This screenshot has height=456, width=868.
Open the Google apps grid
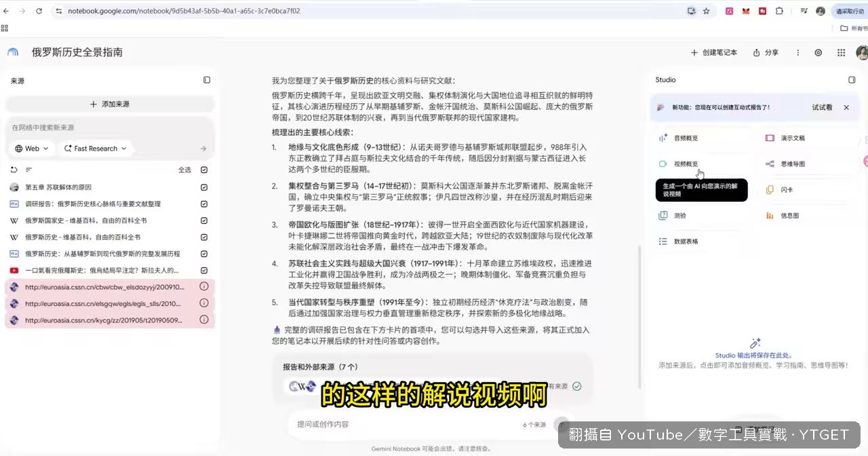841,52
